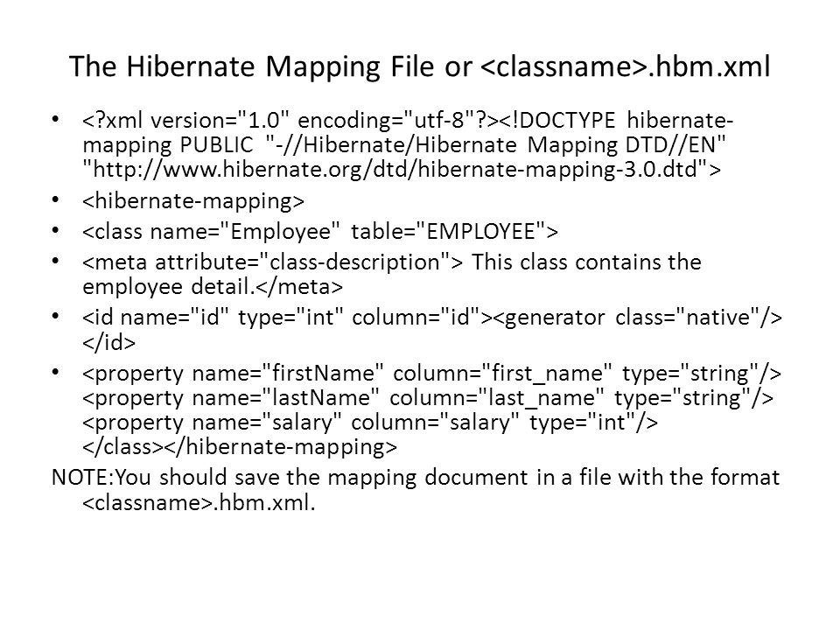Click the property lastName mapping line
This screenshot has height=630, width=840.
428,398
